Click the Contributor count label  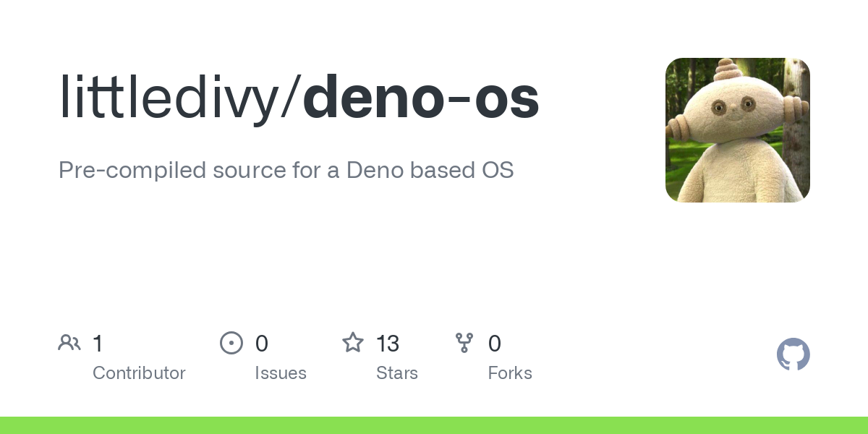tap(139, 373)
